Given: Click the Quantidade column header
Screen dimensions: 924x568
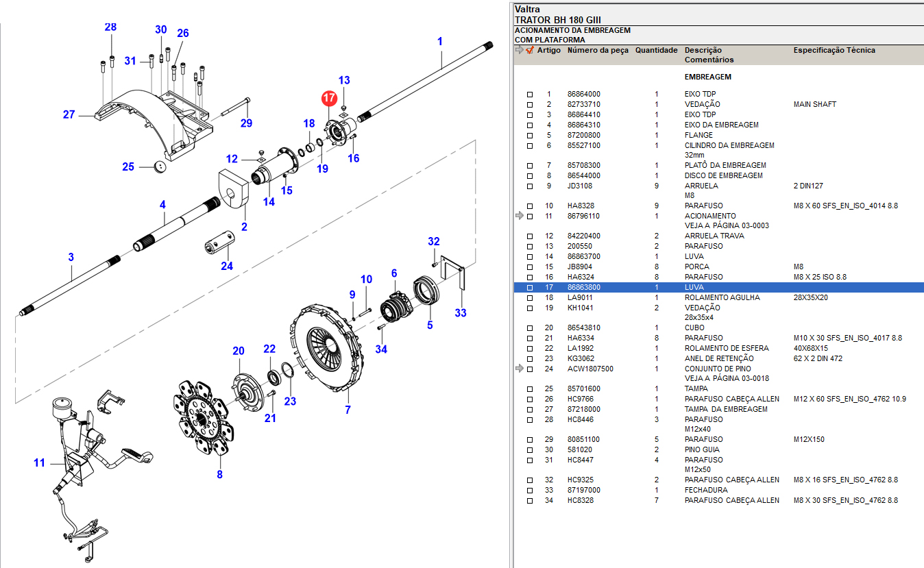Looking at the screenshot, I should point(656,50).
